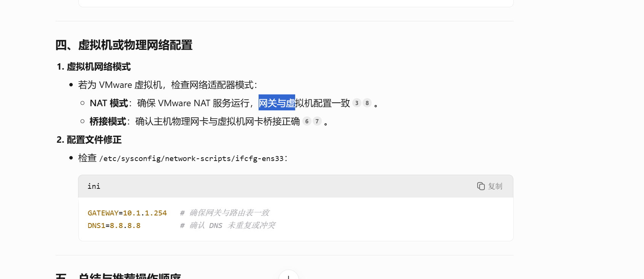Click the ini language label in code header
This screenshot has height=279, width=644.
coord(94,186)
